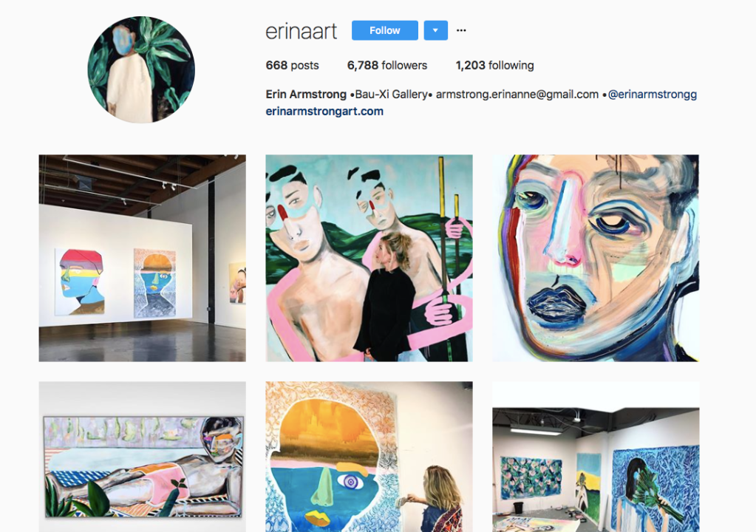
Task: Select the email address in bio
Action: [517, 95]
